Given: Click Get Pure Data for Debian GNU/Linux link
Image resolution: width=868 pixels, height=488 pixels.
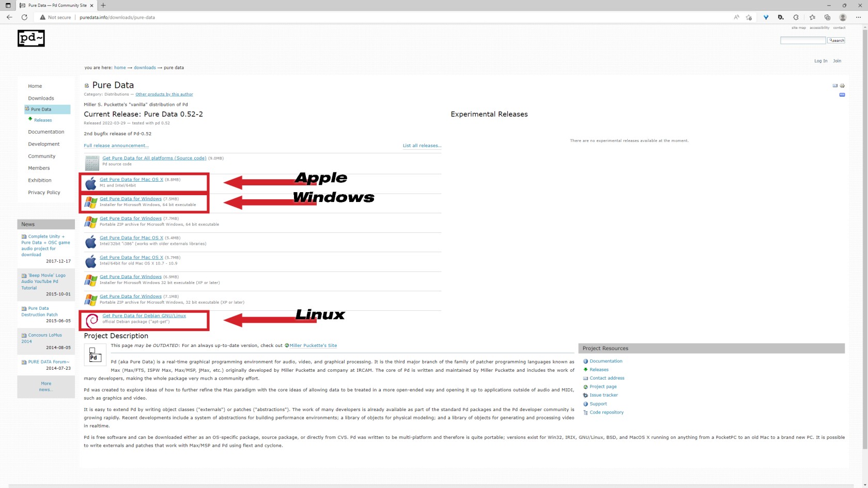Looking at the screenshot, I should click(x=144, y=316).
